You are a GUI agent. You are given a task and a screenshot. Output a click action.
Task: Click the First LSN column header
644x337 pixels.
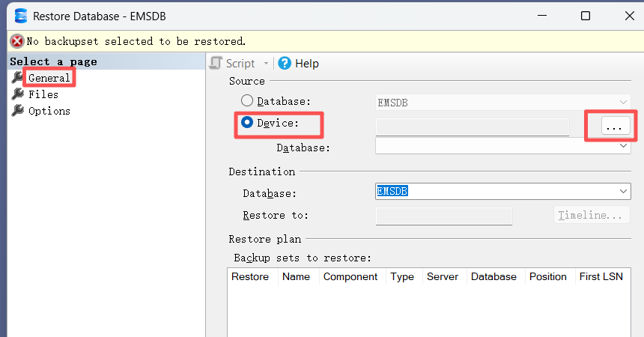click(x=599, y=276)
